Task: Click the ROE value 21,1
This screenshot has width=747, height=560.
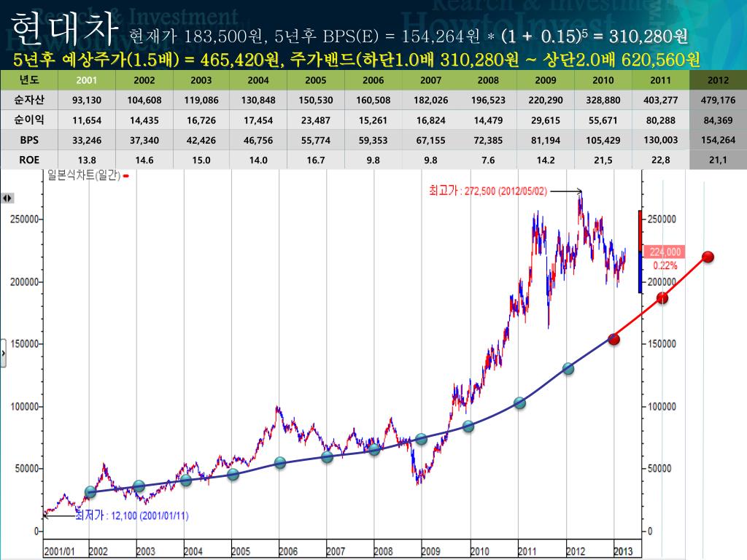Action: (718, 160)
